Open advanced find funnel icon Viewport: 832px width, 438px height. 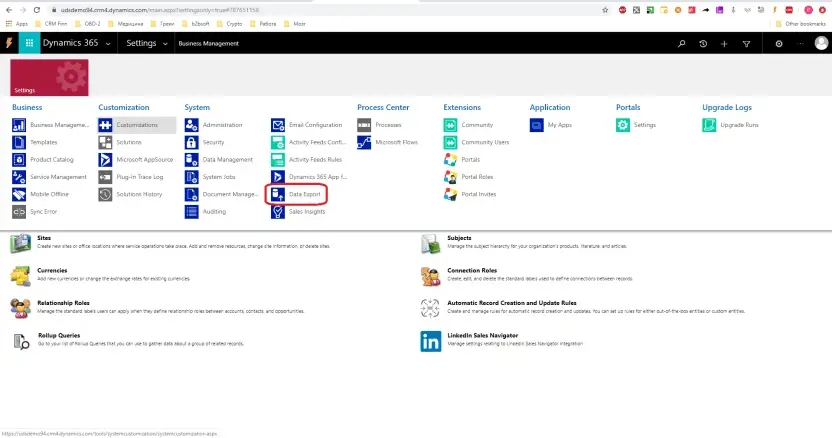[746, 44]
